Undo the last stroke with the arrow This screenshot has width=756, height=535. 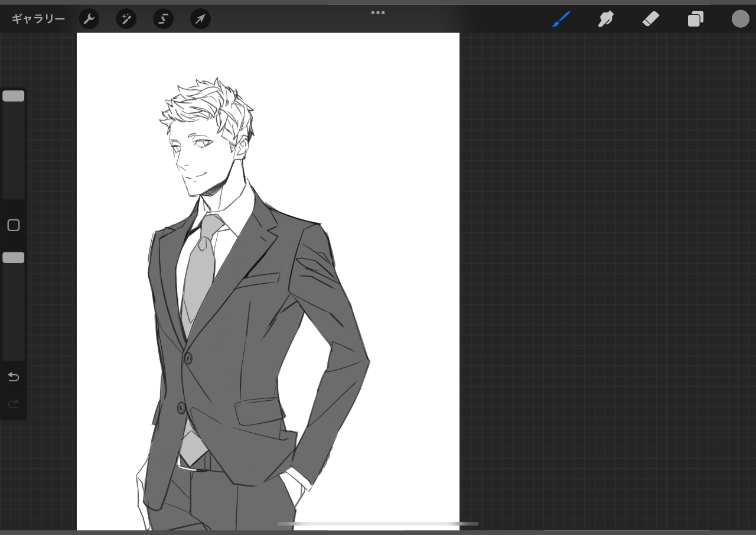[14, 377]
